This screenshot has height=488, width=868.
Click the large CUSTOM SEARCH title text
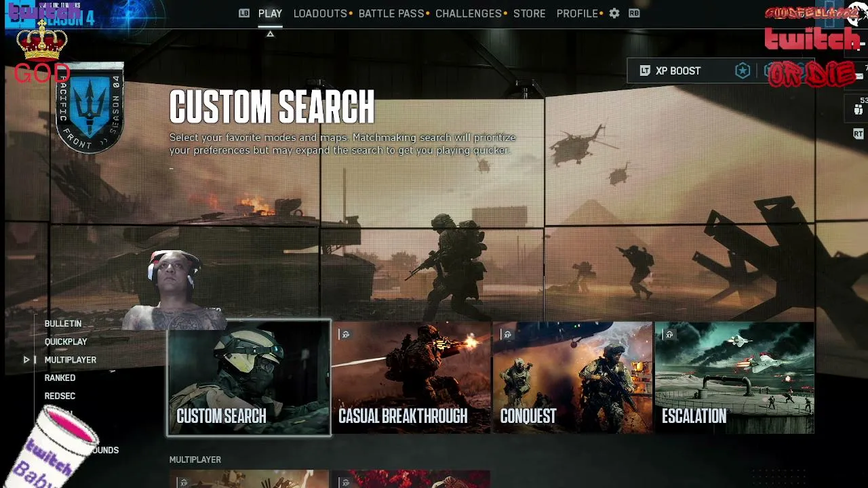coord(272,107)
